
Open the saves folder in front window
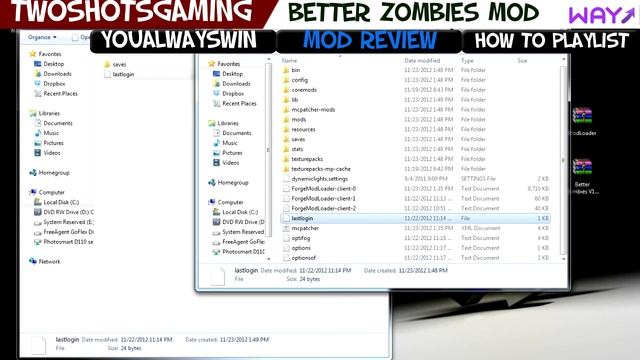(x=298, y=139)
